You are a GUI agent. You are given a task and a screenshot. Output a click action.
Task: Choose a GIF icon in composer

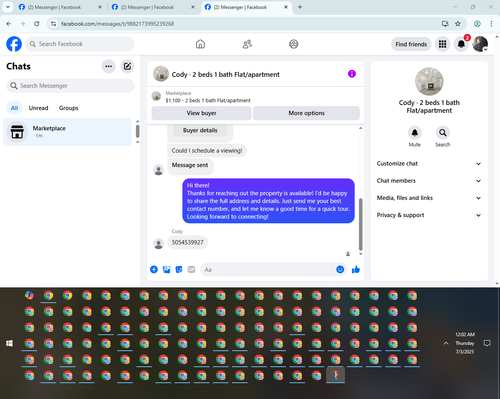coord(191,269)
